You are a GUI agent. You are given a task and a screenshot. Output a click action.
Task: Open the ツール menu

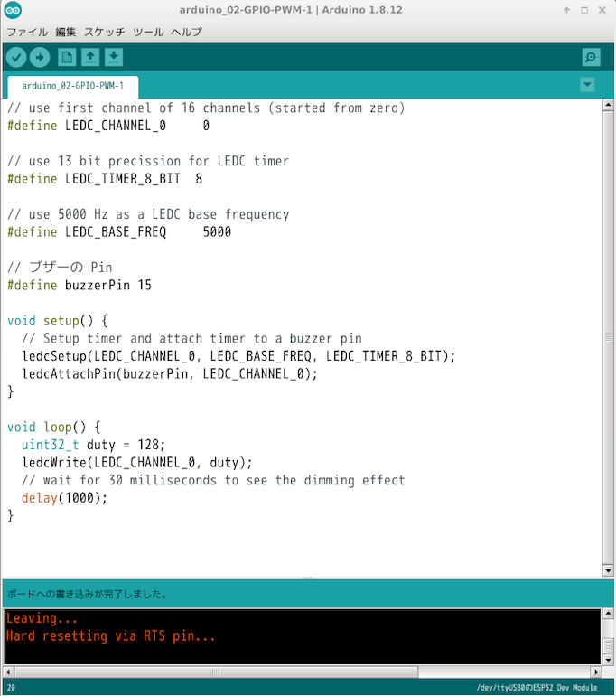(x=148, y=32)
